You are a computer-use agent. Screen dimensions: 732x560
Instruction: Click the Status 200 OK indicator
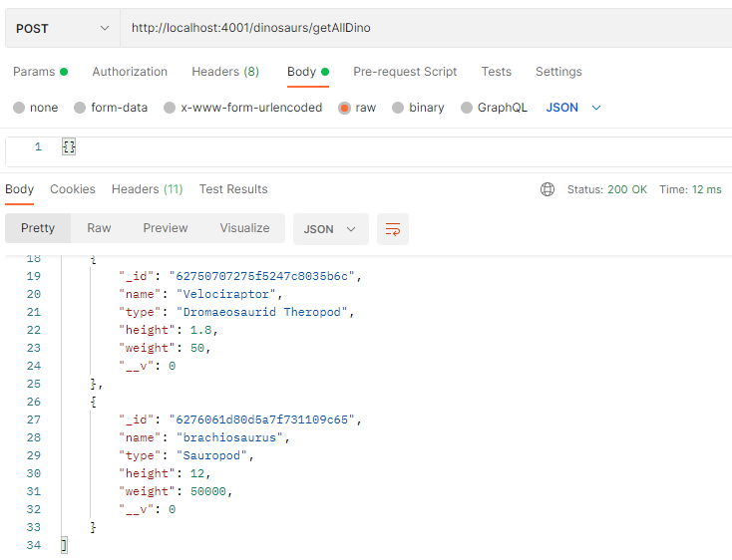pyautogui.click(x=607, y=189)
